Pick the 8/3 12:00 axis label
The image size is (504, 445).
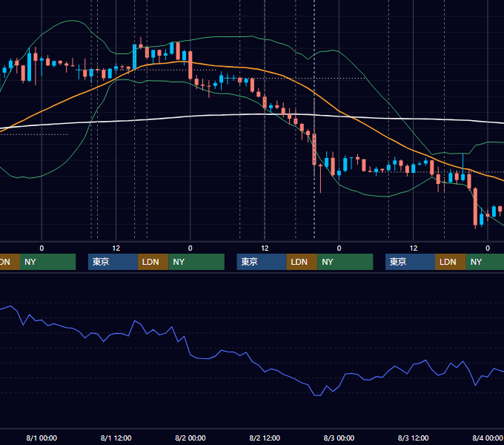click(x=413, y=438)
